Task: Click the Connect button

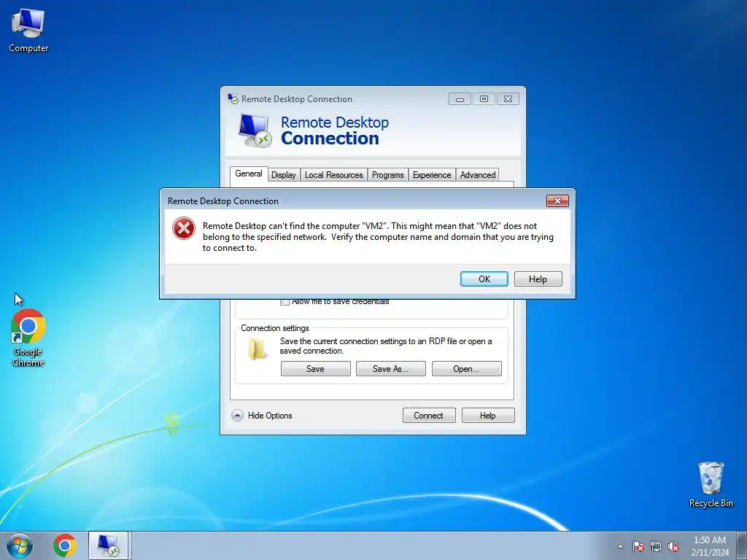Action: point(429,415)
